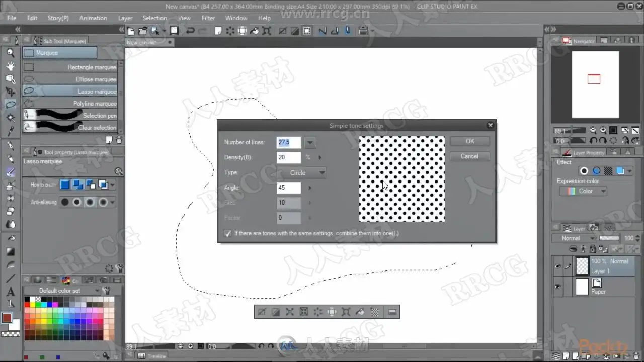The width and height of the screenshot is (644, 362).
Task: Click the Border effect circle icon
Action: click(x=584, y=171)
